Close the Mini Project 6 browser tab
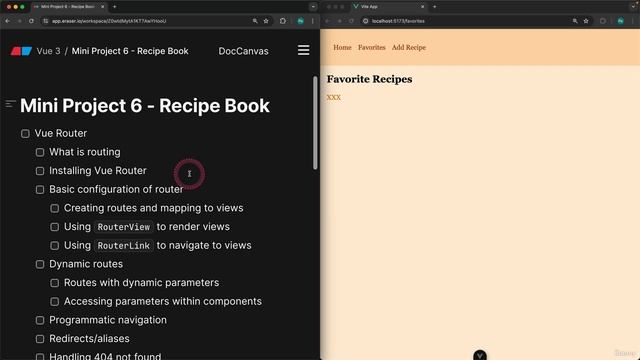This screenshot has width=640, height=360. (102, 7)
